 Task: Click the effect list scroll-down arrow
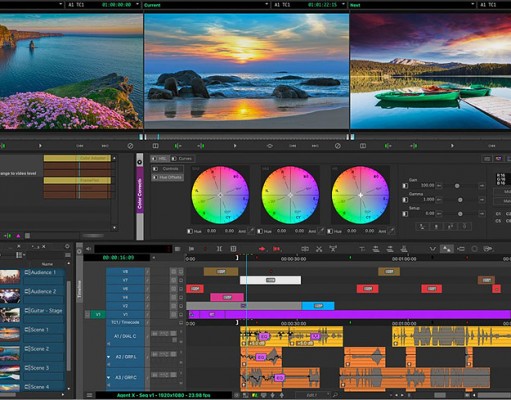tap(114, 228)
